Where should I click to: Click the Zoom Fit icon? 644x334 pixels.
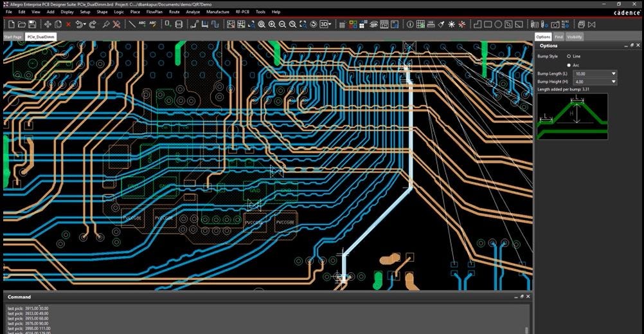pyautogui.click(x=262, y=24)
